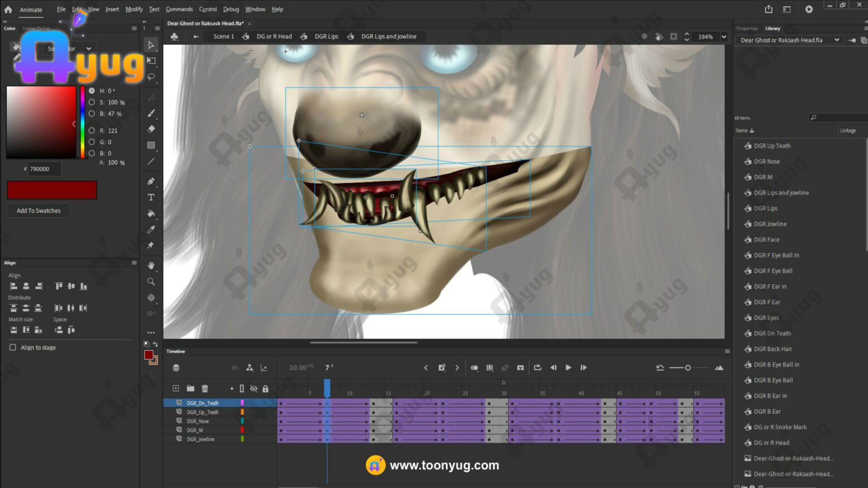Open the Color panel options menu
Screen dimensions: 868x488
(134, 28)
